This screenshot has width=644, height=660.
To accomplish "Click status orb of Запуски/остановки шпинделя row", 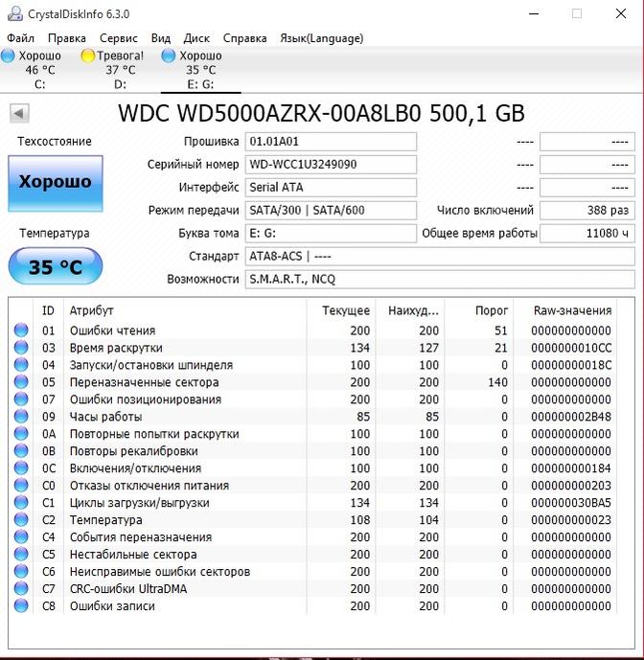I will pos(21,365).
